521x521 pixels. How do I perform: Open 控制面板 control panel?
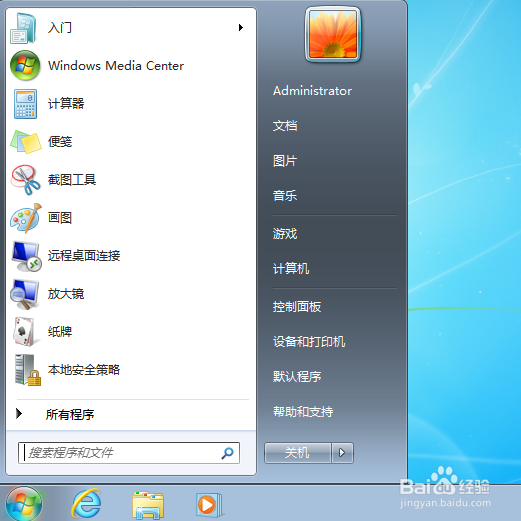coord(297,307)
